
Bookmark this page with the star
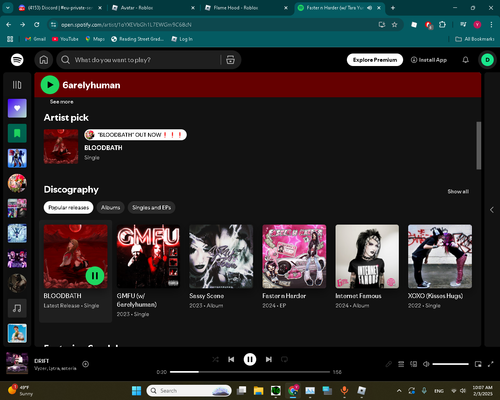pyautogui.click(x=394, y=24)
